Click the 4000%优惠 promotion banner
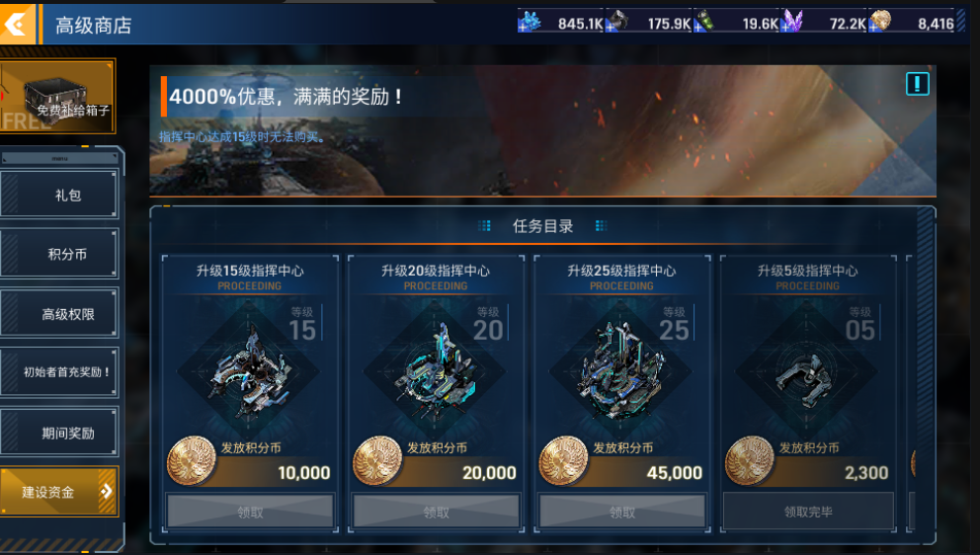The width and height of the screenshot is (980, 555). click(542, 130)
